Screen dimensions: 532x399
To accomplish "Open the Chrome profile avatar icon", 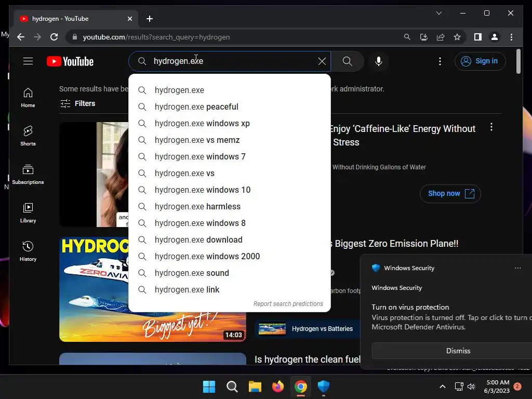I will [495, 37].
